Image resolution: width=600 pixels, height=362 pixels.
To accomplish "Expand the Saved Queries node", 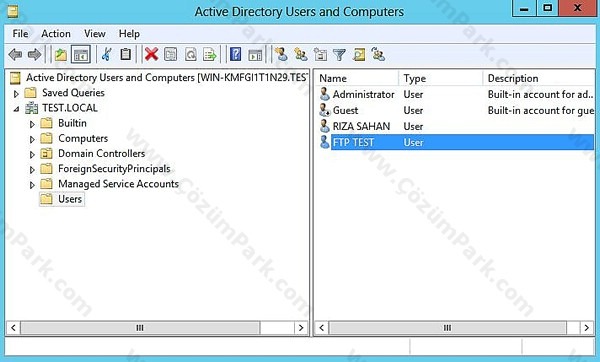I will [x=16, y=93].
